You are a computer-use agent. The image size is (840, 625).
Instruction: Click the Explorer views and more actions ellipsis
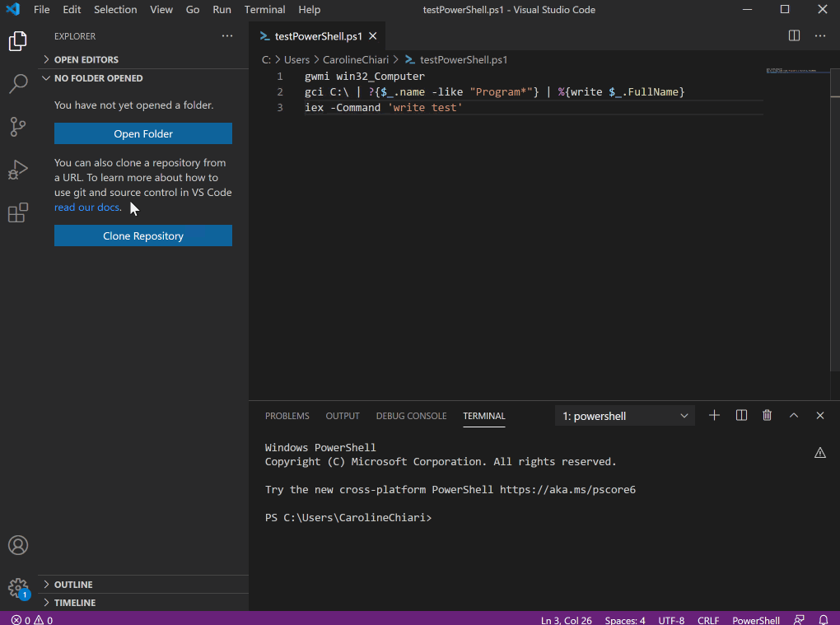tap(227, 36)
